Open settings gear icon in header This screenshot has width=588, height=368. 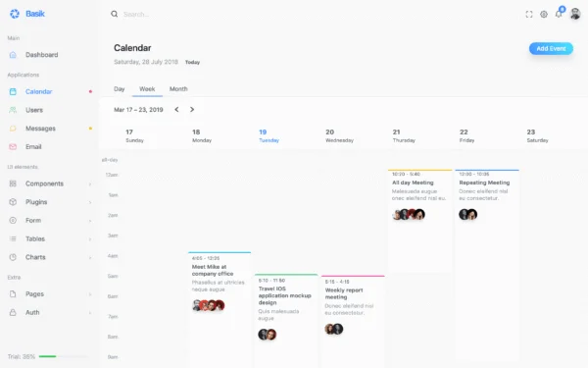[x=544, y=15]
